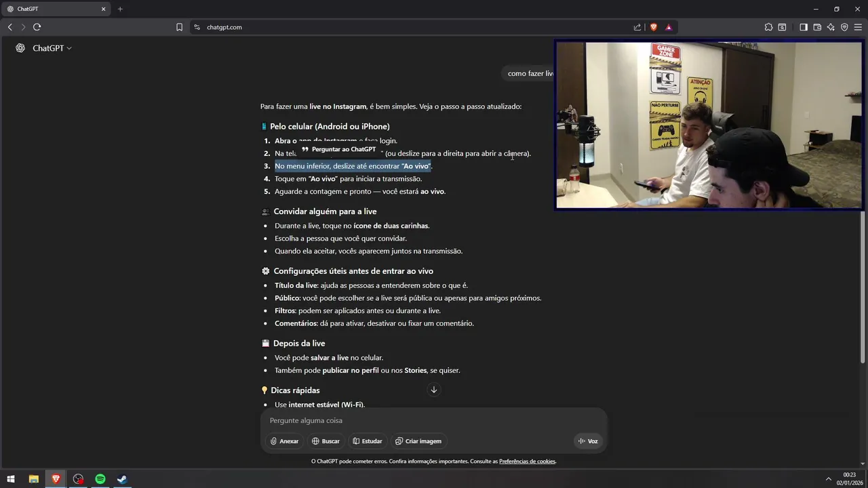Open the Leo AI sparkle icon

831,27
